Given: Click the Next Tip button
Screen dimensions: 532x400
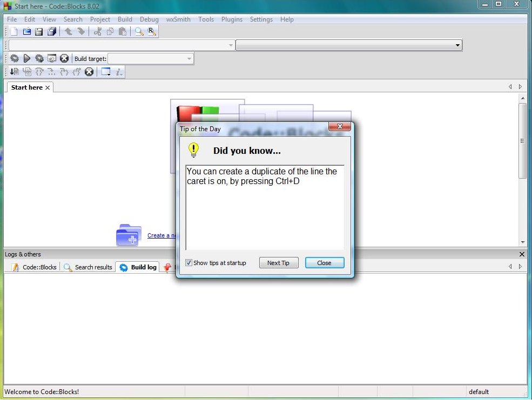Looking at the screenshot, I should pyautogui.click(x=279, y=263).
